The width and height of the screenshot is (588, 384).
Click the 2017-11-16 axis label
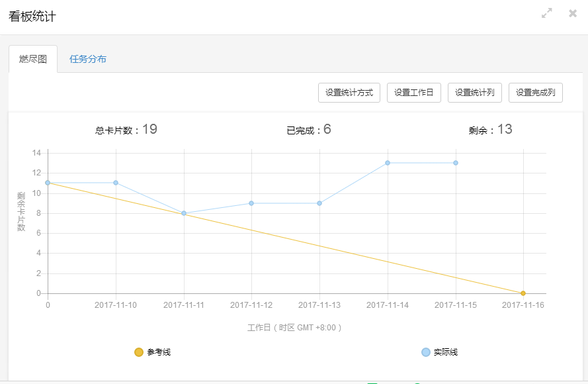[x=523, y=305]
